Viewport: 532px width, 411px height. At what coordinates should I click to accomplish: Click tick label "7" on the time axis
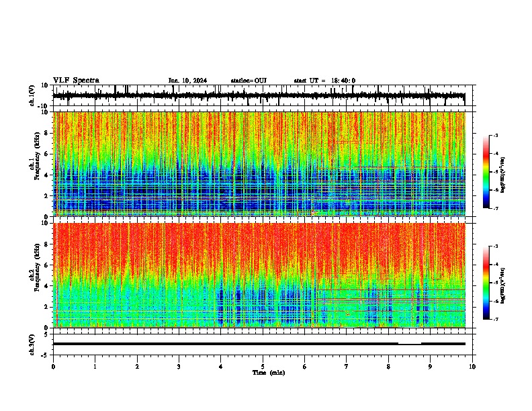pos(347,367)
